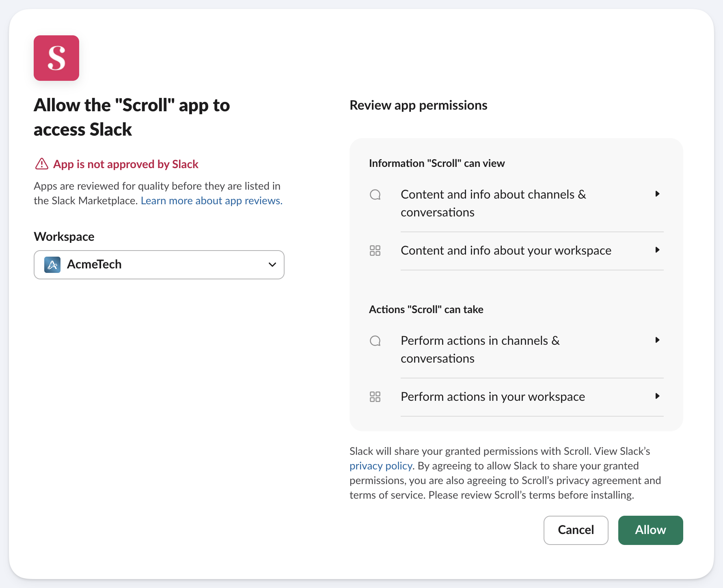Image resolution: width=723 pixels, height=588 pixels.
Task: Open 'Learn more about app reviews' link
Action: tap(212, 201)
